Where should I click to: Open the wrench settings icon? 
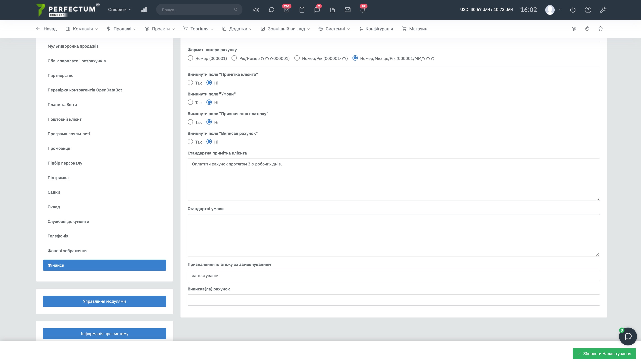603,10
